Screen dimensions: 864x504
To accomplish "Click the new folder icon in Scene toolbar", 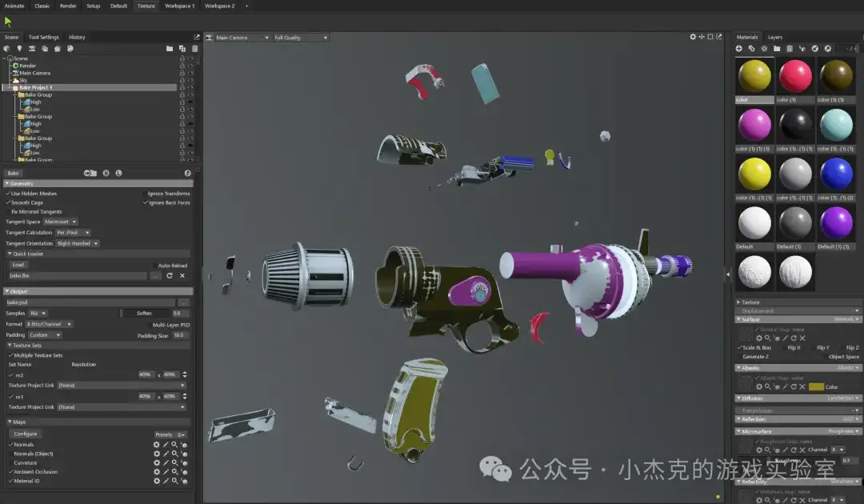I will [170, 49].
